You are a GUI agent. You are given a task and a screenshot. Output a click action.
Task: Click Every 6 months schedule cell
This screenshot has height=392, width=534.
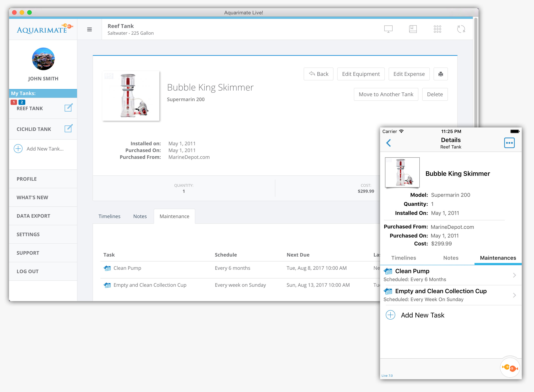click(232, 268)
